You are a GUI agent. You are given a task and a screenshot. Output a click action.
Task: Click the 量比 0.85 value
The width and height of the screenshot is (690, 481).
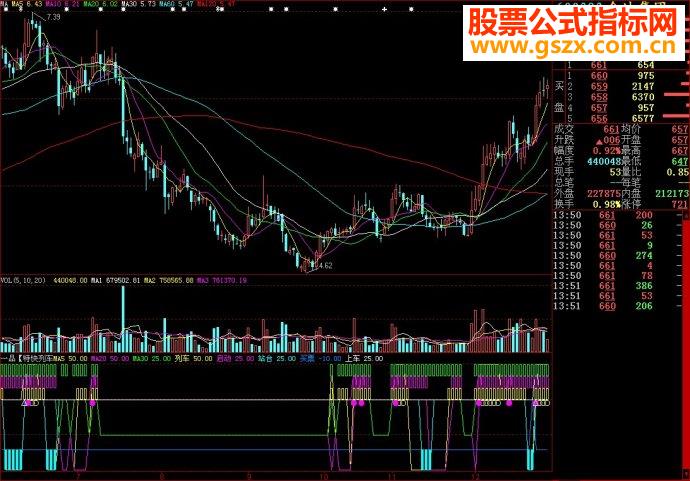pyautogui.click(x=677, y=172)
